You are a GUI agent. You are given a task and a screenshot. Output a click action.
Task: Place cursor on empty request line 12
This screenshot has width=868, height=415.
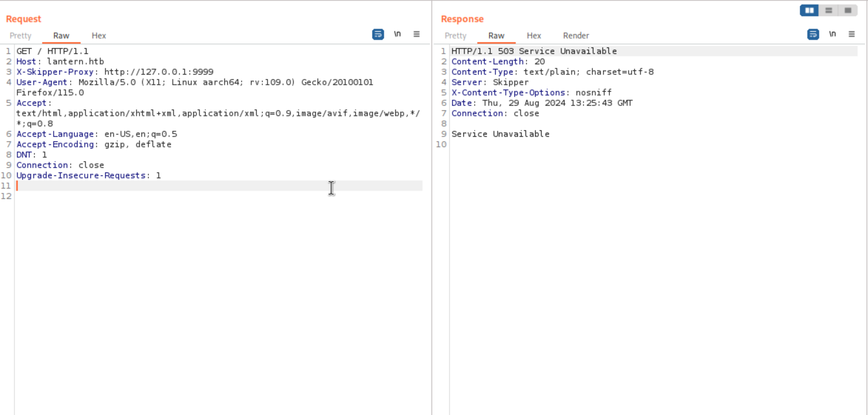point(111,196)
